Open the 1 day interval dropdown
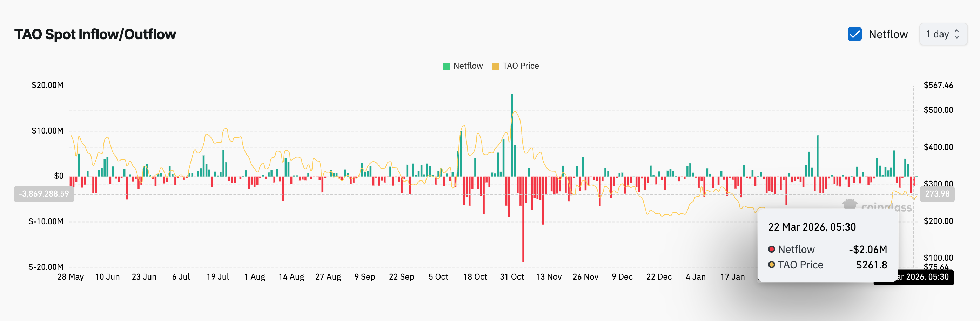The width and height of the screenshot is (980, 321). 943,34
